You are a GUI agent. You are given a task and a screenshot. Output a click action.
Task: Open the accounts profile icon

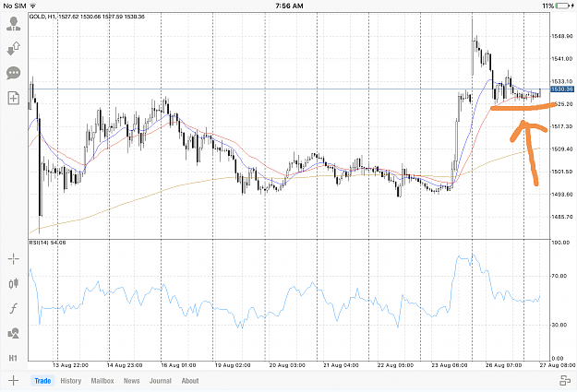[x=14, y=24]
